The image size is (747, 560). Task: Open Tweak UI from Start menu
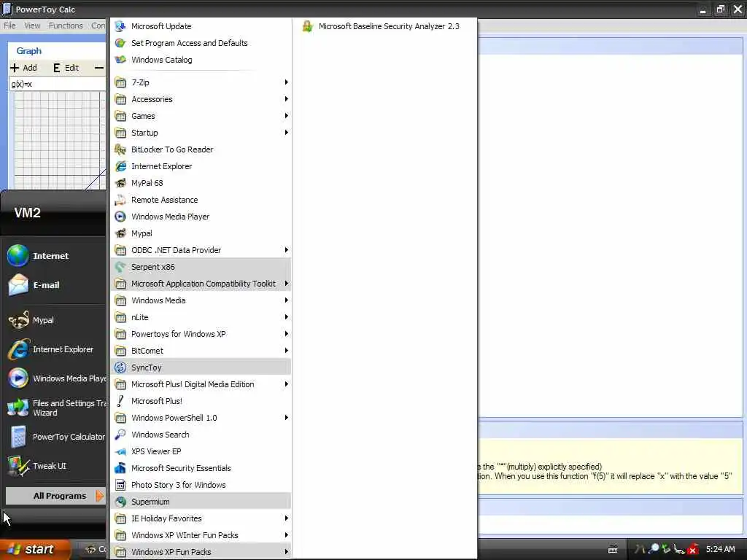click(55, 466)
